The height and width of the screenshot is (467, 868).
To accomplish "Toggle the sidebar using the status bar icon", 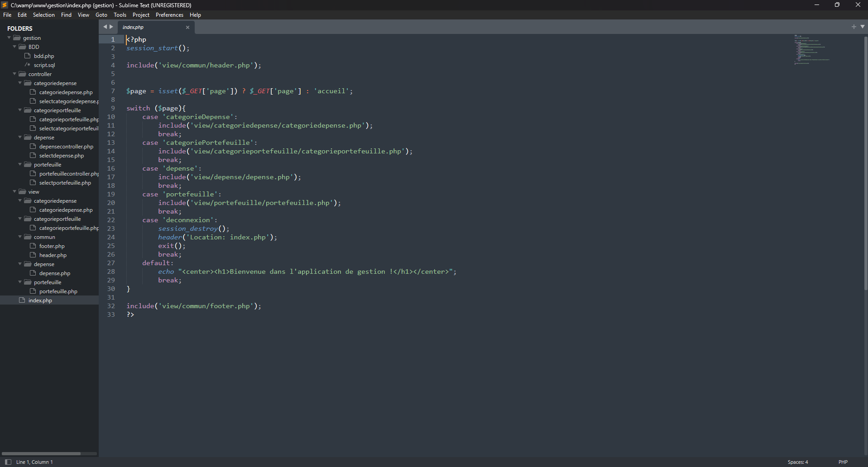I will [8, 462].
